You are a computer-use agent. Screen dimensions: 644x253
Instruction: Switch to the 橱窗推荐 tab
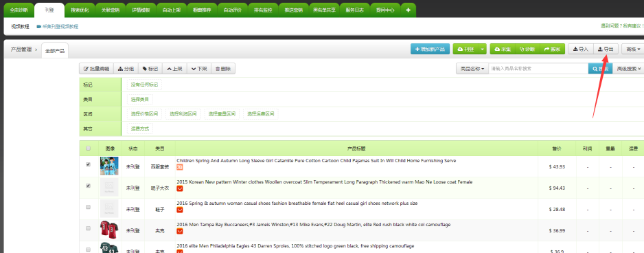202,10
